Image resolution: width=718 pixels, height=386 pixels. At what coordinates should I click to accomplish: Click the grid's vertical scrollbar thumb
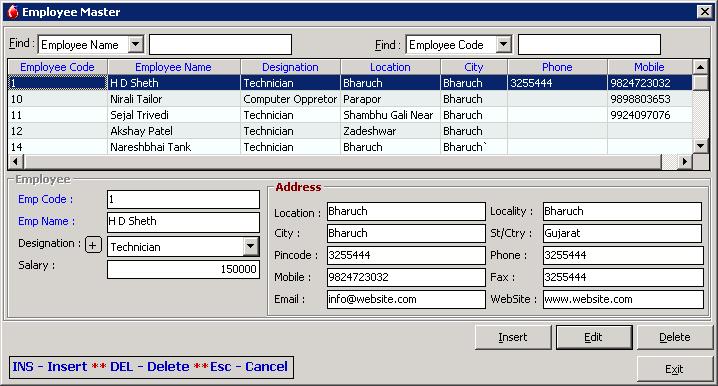click(701, 83)
